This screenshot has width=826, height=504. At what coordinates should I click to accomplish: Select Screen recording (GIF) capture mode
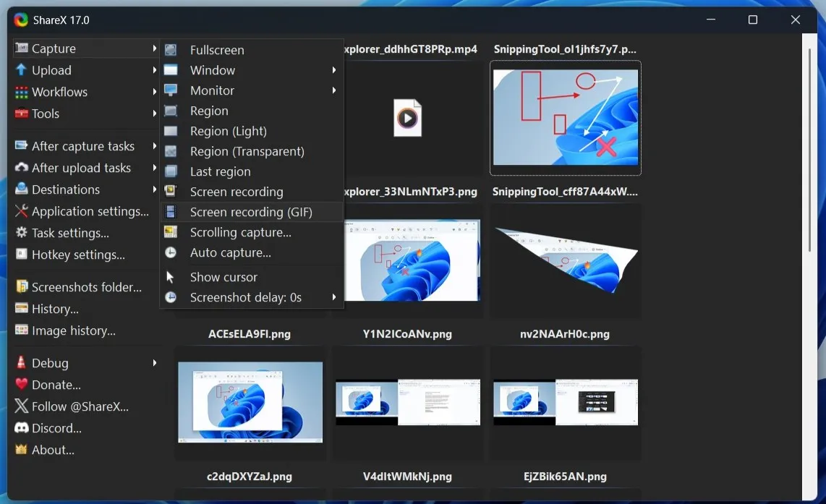(251, 212)
